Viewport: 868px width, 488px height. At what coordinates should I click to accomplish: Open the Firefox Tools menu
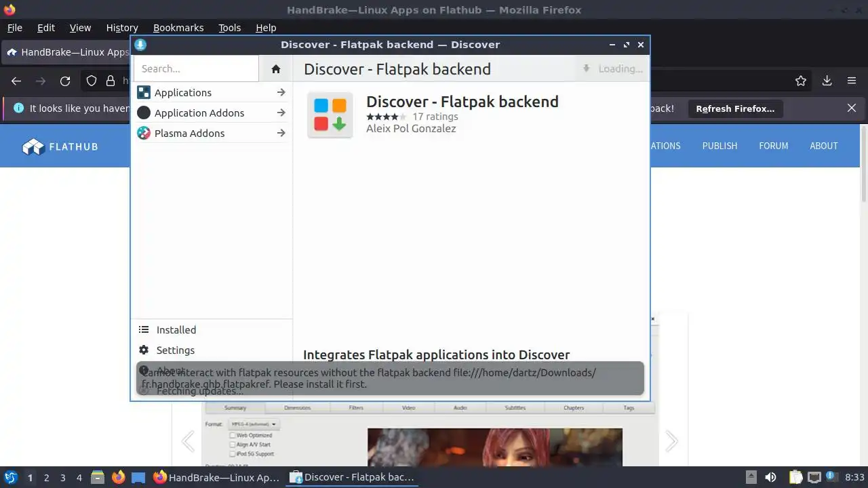[230, 28]
